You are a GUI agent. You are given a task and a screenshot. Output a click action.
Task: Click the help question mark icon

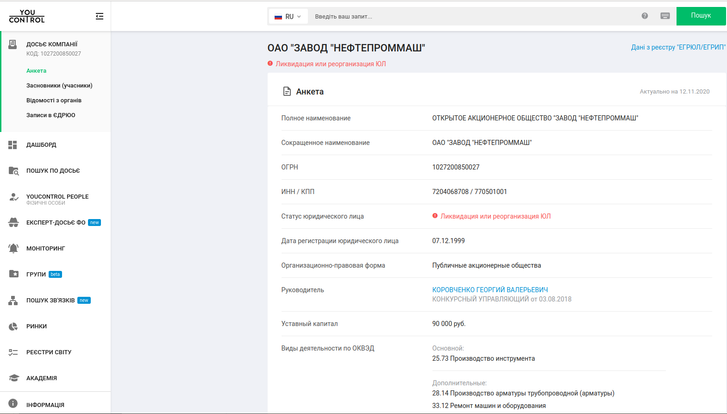tap(644, 16)
